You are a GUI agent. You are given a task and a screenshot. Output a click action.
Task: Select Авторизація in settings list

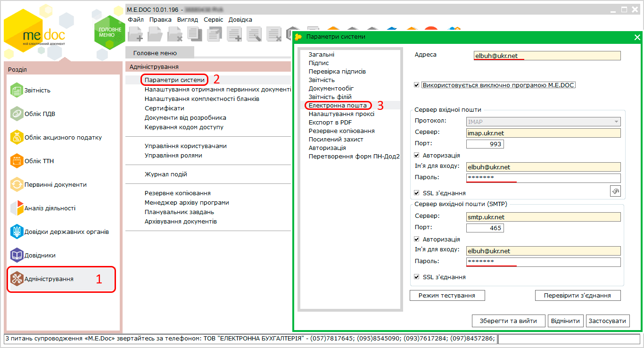click(x=327, y=148)
